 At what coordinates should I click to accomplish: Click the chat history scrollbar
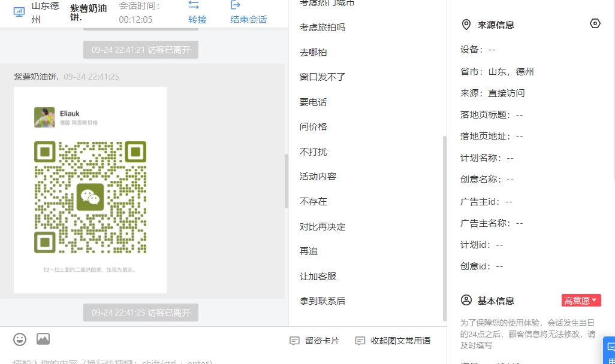coord(287,181)
